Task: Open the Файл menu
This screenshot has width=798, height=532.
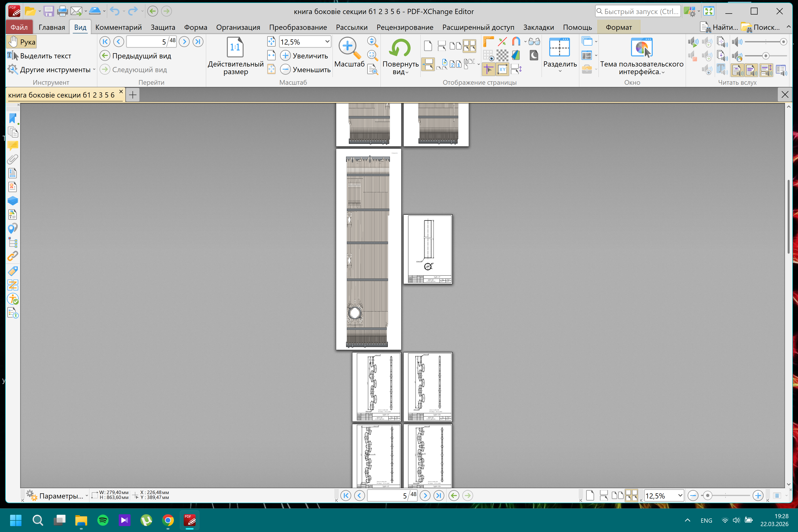Action: click(x=19, y=27)
